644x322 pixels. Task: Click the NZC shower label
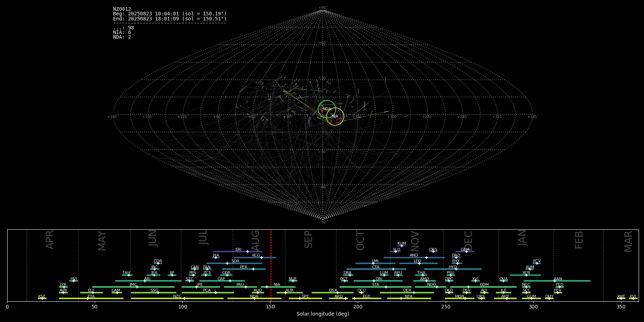177,297
